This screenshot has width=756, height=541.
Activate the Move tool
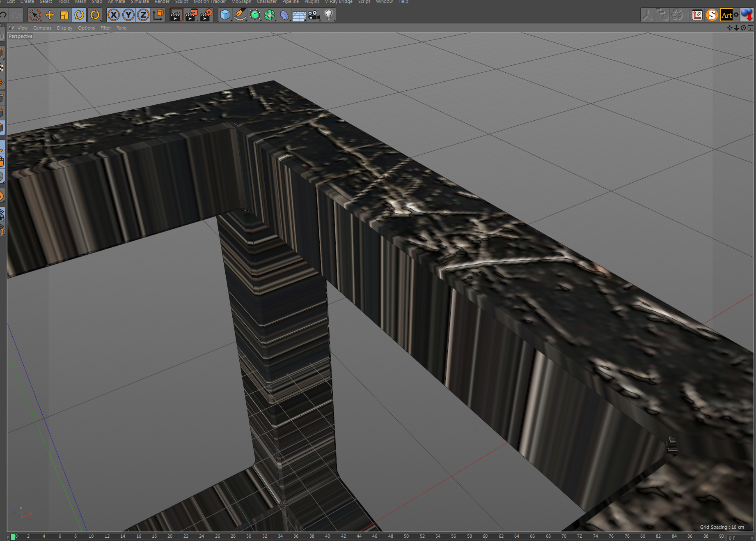pyautogui.click(x=50, y=15)
